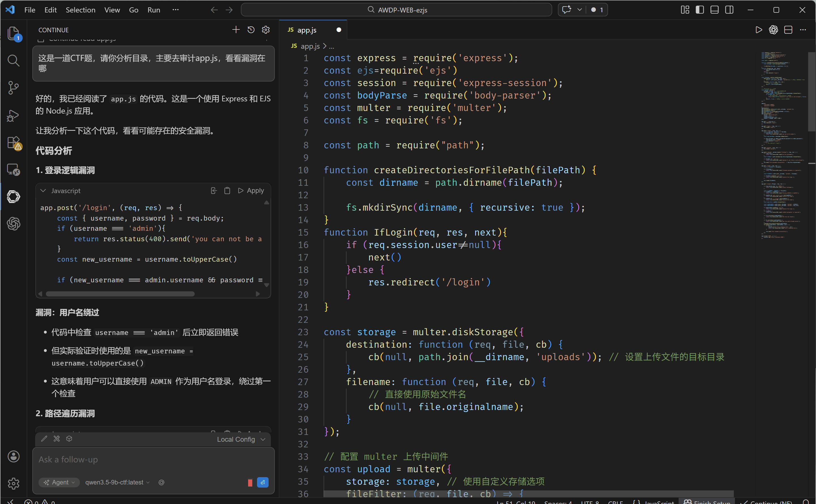This screenshot has height=504, width=816.
Task: Open the Source Control view
Action: coord(13,88)
